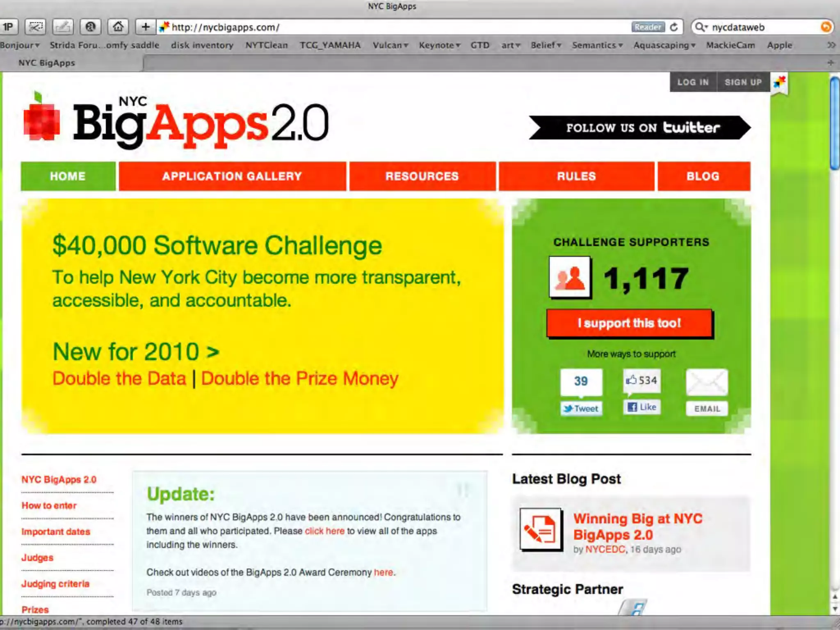Open the Keynote bookmarks folder menu
Screen dimensions: 840x630
(x=439, y=45)
